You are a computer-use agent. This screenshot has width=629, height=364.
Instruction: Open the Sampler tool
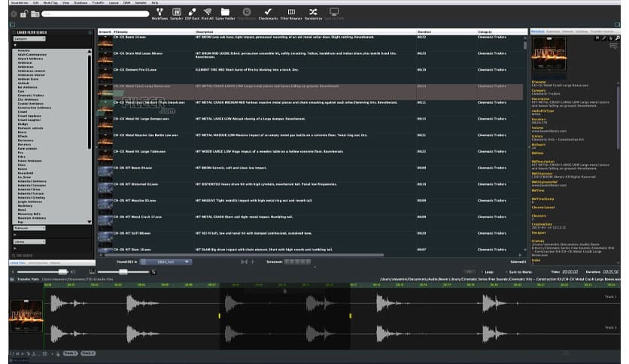click(176, 14)
